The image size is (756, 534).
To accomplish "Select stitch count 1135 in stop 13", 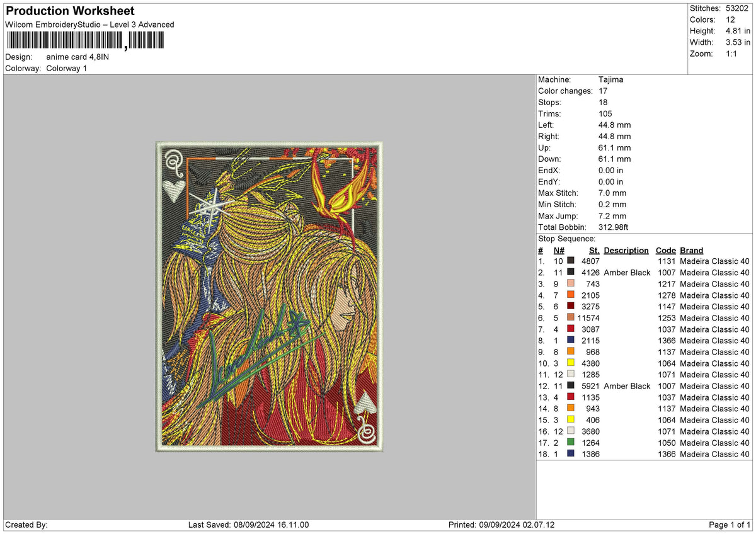I will pyautogui.click(x=590, y=397).
